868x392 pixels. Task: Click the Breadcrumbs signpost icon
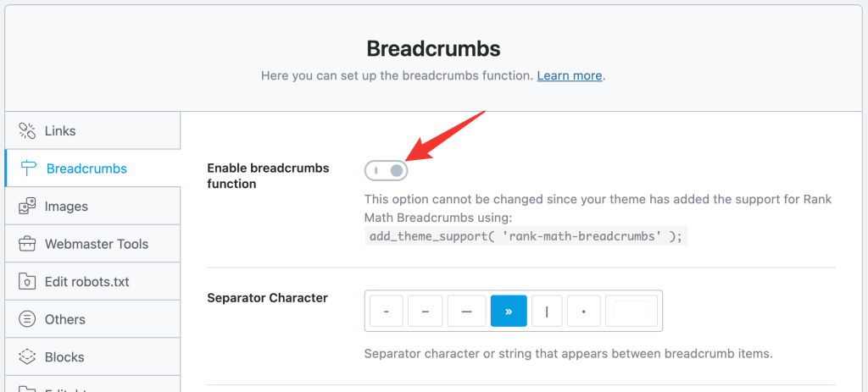[x=27, y=168]
